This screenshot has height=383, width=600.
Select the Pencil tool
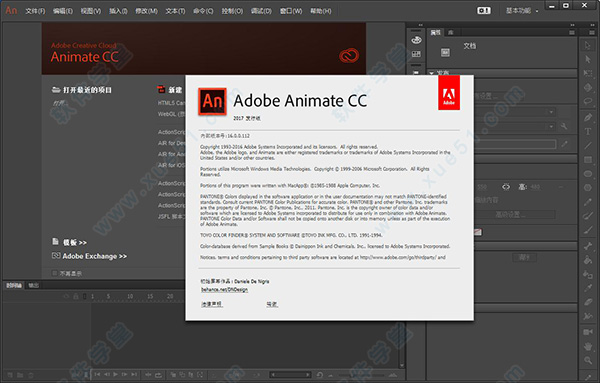click(588, 202)
